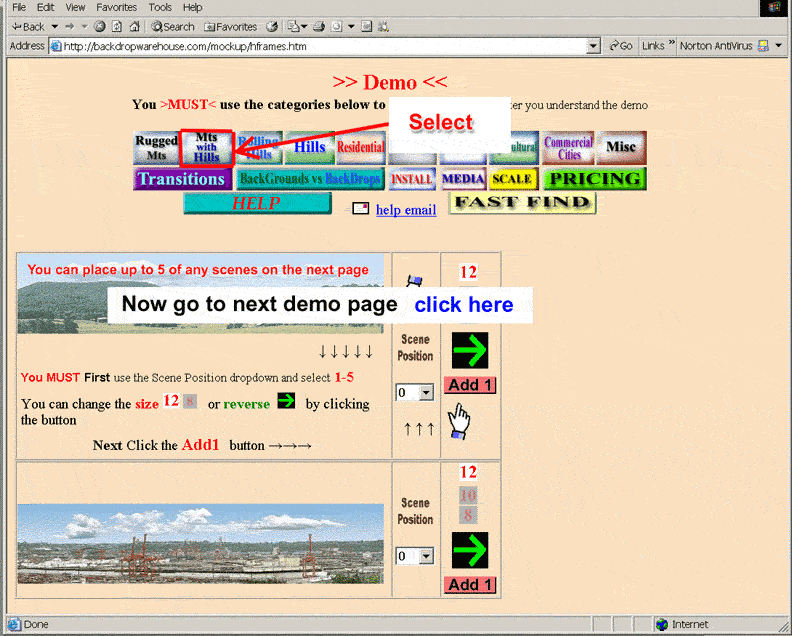Open the Tools menu
792x636 pixels.
point(160,7)
